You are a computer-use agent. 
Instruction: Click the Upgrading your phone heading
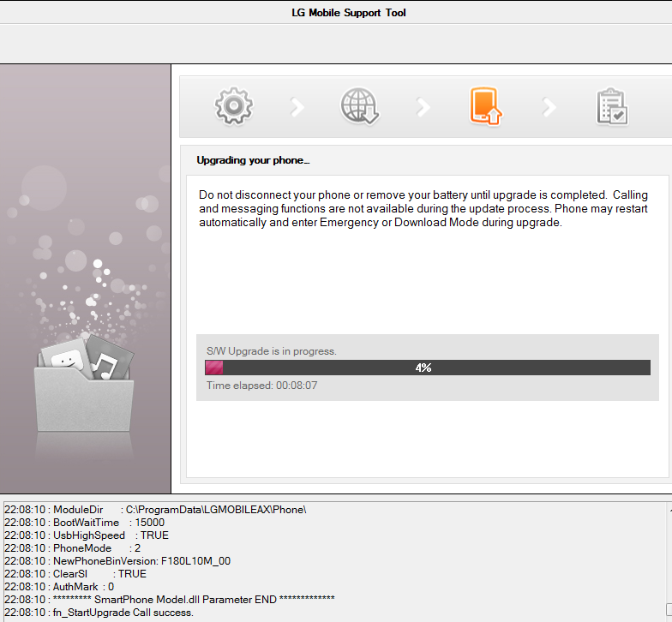[253, 160]
